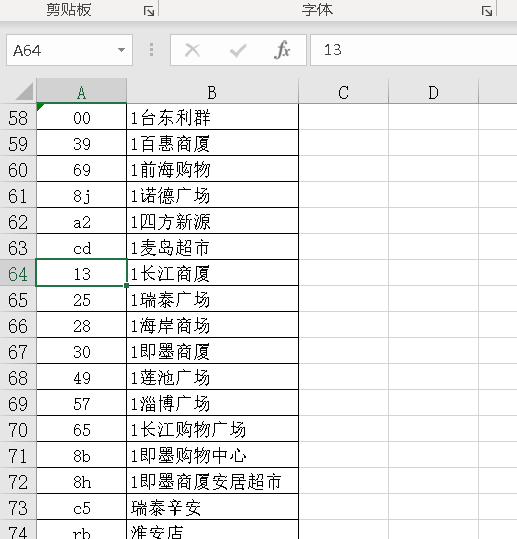Select row 64 header
The image size is (517, 539).
click(18, 274)
